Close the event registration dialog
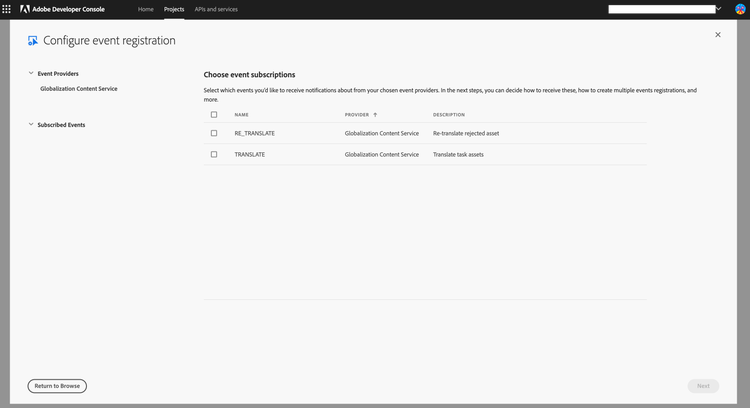Screen dimensions: 750x408 (717, 34)
